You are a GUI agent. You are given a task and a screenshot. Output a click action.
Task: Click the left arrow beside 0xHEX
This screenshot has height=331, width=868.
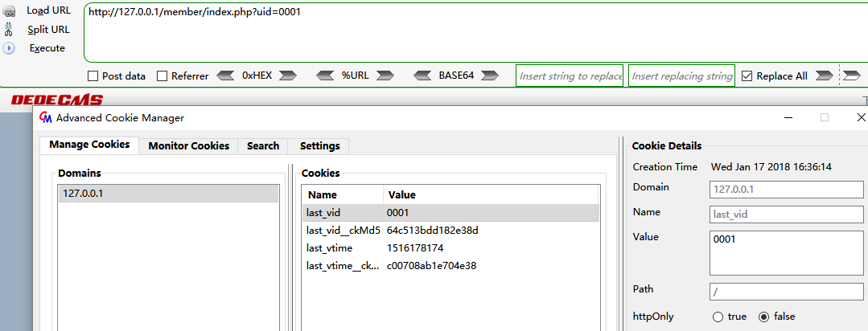point(225,76)
